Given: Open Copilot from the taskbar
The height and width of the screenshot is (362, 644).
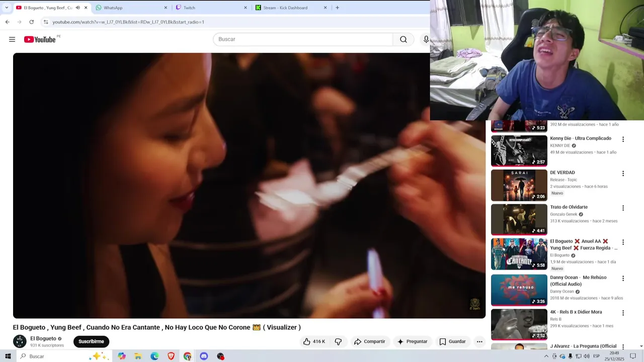Looking at the screenshot, I should click(122, 356).
